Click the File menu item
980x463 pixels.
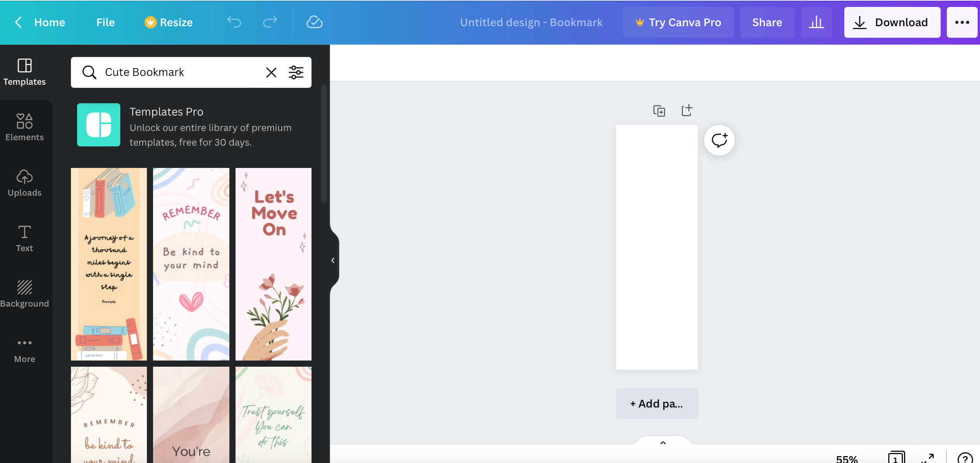tap(105, 22)
